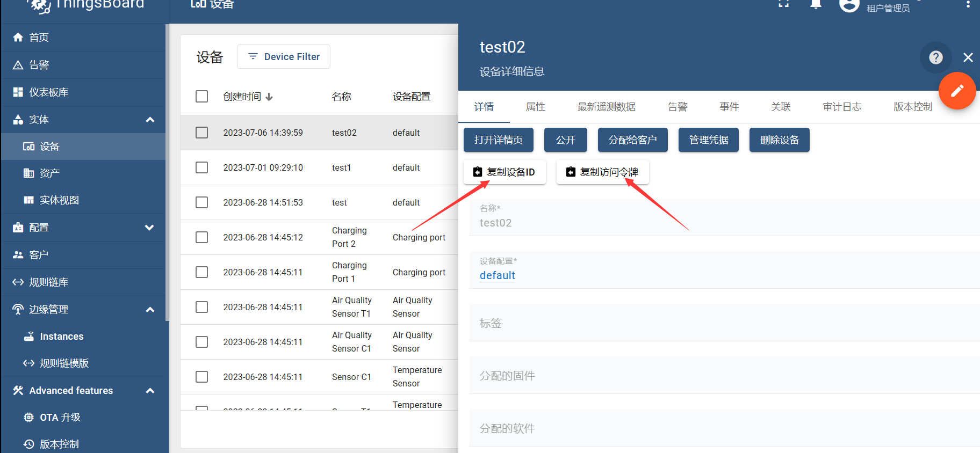Check the test02 device row

[x=202, y=133]
